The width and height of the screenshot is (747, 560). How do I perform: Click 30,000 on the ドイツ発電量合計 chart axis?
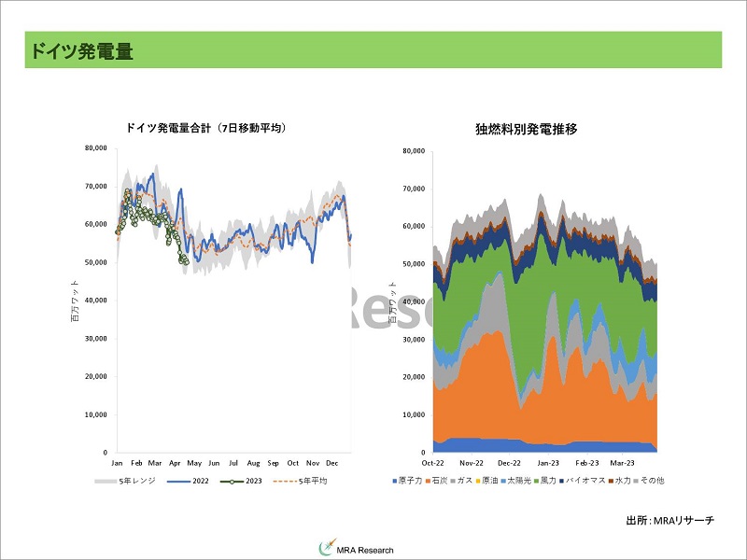(x=96, y=339)
